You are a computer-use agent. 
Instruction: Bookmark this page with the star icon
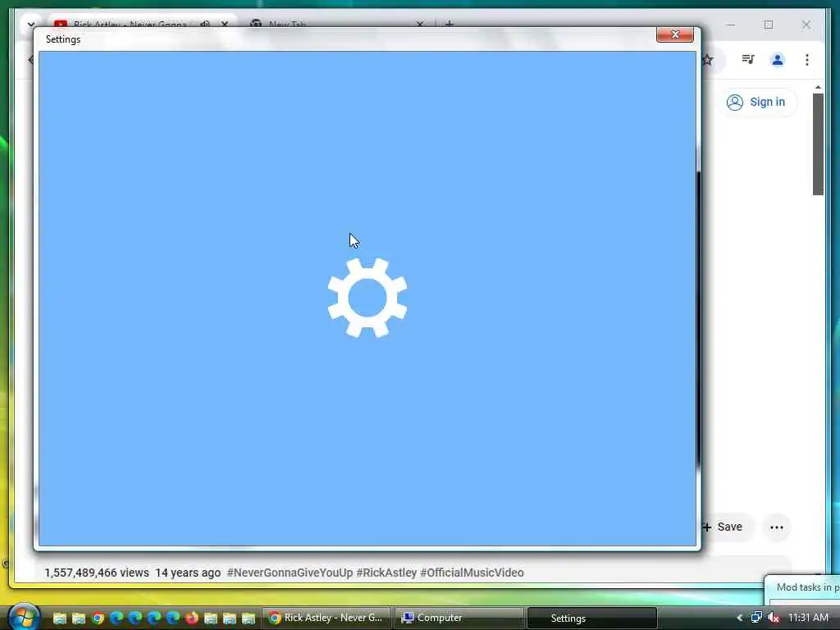(708, 60)
